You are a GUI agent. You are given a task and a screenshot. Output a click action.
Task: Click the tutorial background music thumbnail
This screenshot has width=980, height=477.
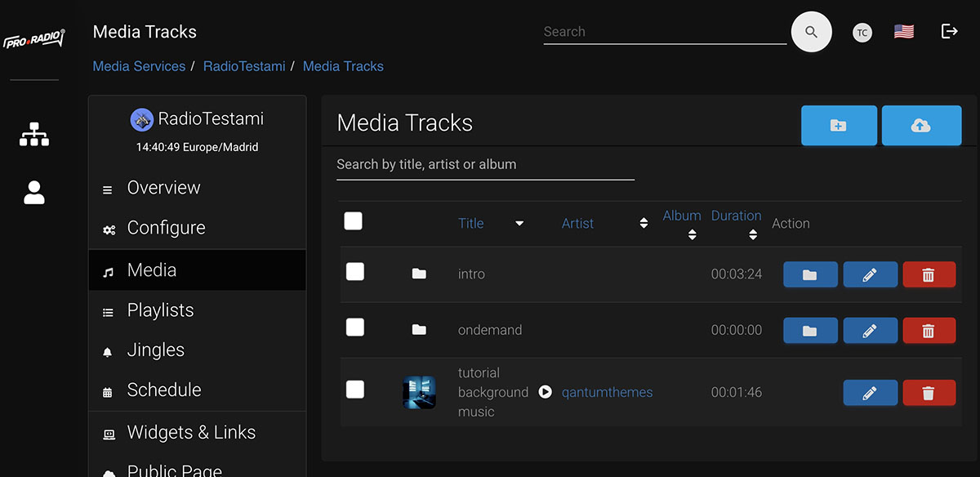(419, 392)
